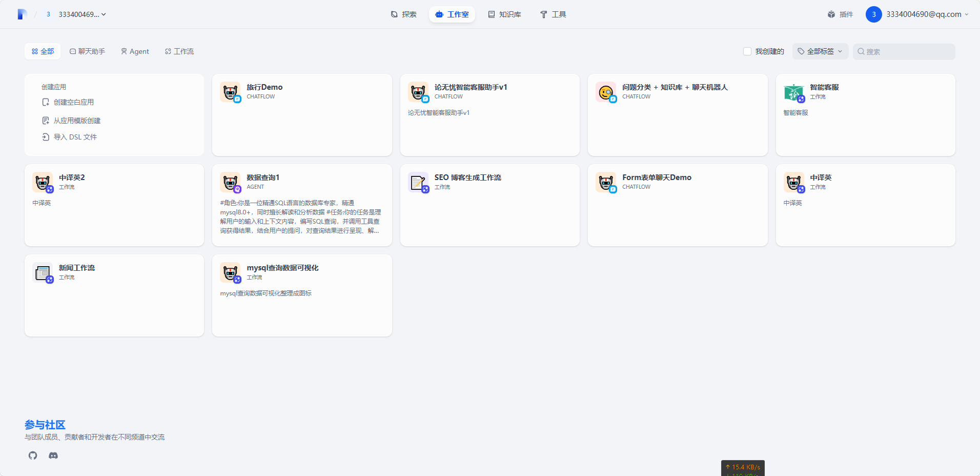Click 创建空白应用 to create blank app
This screenshot has width=980, height=476.
tap(73, 102)
